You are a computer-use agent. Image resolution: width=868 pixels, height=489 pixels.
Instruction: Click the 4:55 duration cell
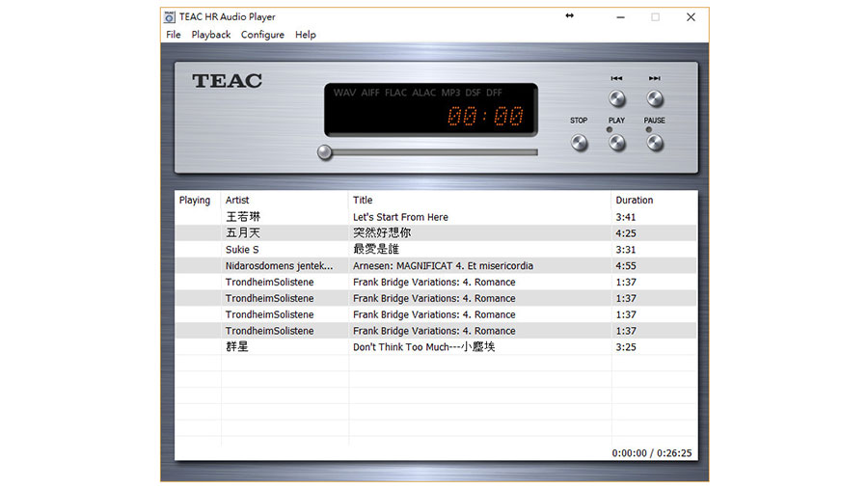[x=626, y=266]
